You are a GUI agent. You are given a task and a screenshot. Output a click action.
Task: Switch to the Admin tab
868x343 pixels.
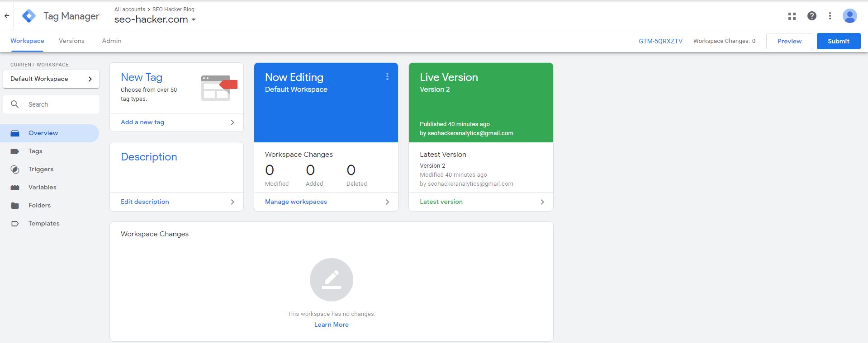111,41
